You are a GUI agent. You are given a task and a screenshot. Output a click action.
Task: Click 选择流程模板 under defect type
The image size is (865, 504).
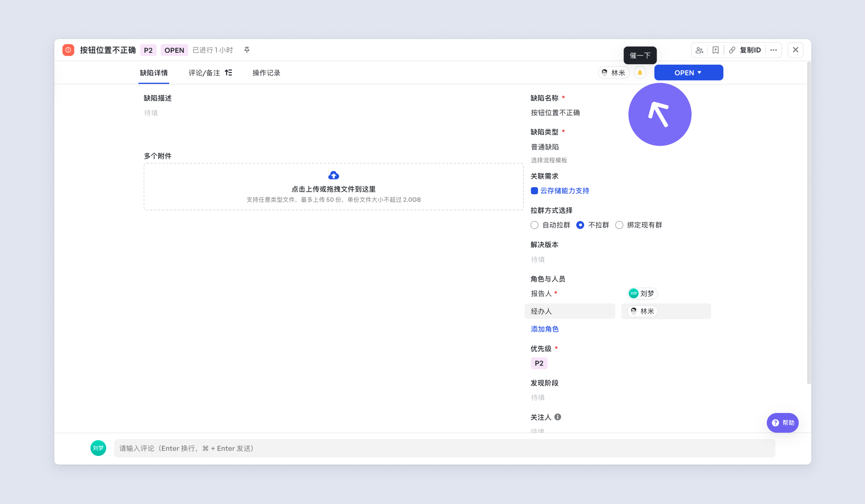point(549,160)
